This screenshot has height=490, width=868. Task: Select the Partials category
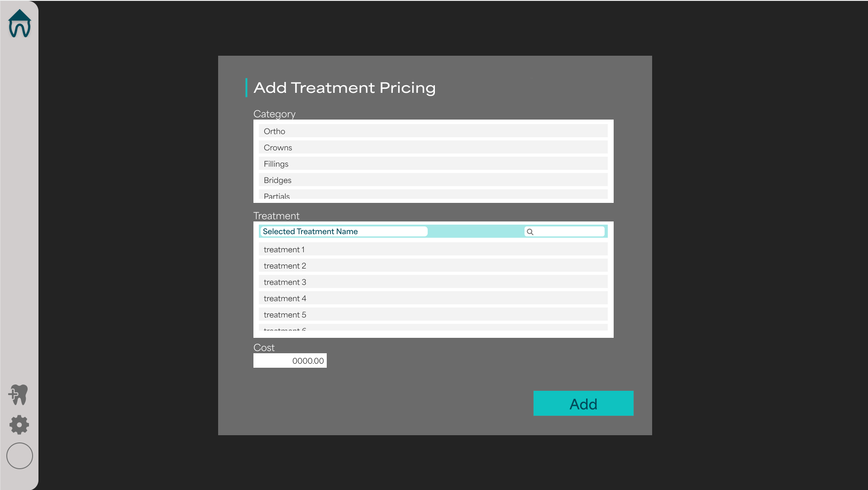[433, 195]
